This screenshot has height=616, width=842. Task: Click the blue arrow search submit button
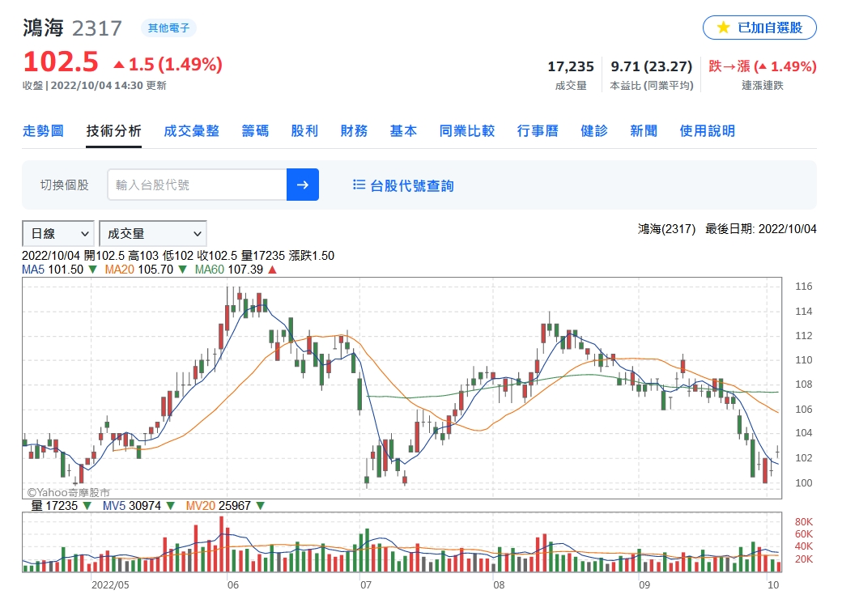point(302,185)
